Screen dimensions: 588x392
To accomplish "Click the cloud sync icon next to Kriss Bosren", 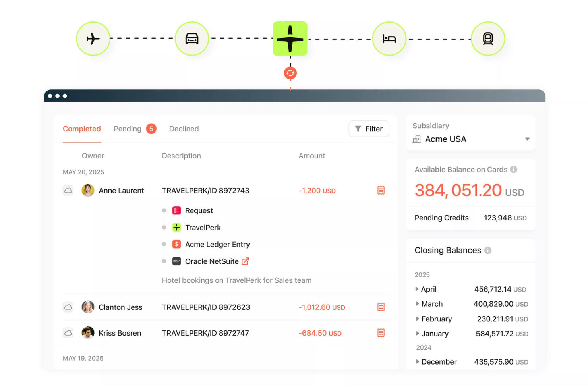I will [x=68, y=333].
